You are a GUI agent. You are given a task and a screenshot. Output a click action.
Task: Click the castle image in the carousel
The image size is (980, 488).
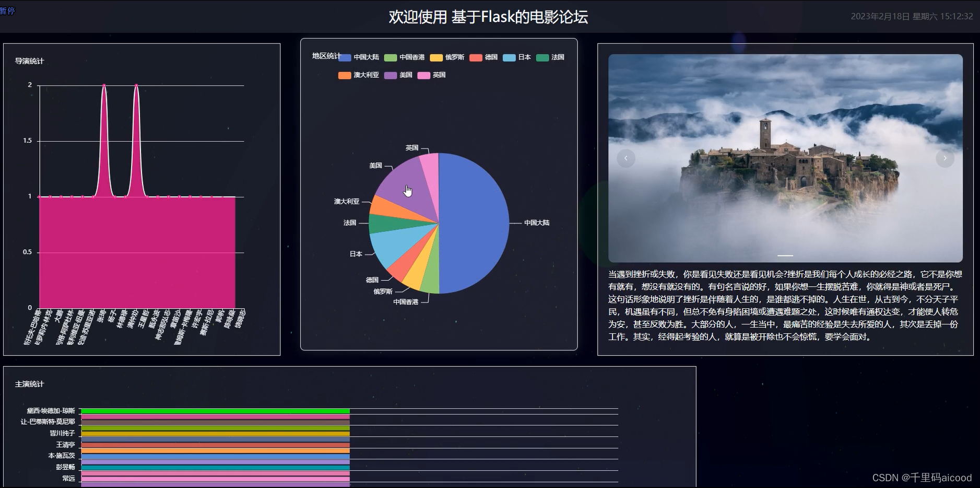click(785, 157)
